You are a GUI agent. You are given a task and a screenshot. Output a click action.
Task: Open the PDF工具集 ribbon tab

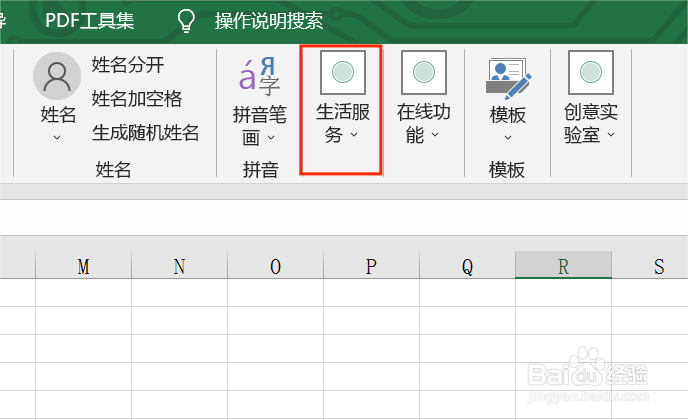[x=90, y=20]
